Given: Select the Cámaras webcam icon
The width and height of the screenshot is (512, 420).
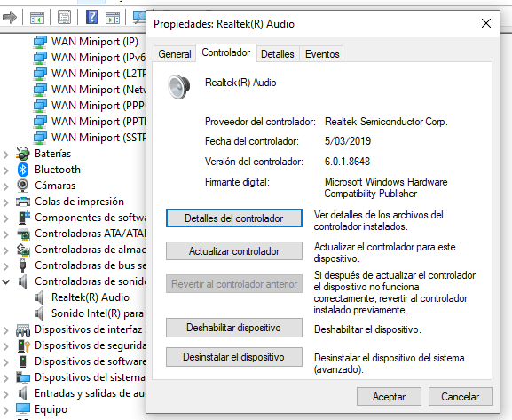Looking at the screenshot, I should [22, 186].
